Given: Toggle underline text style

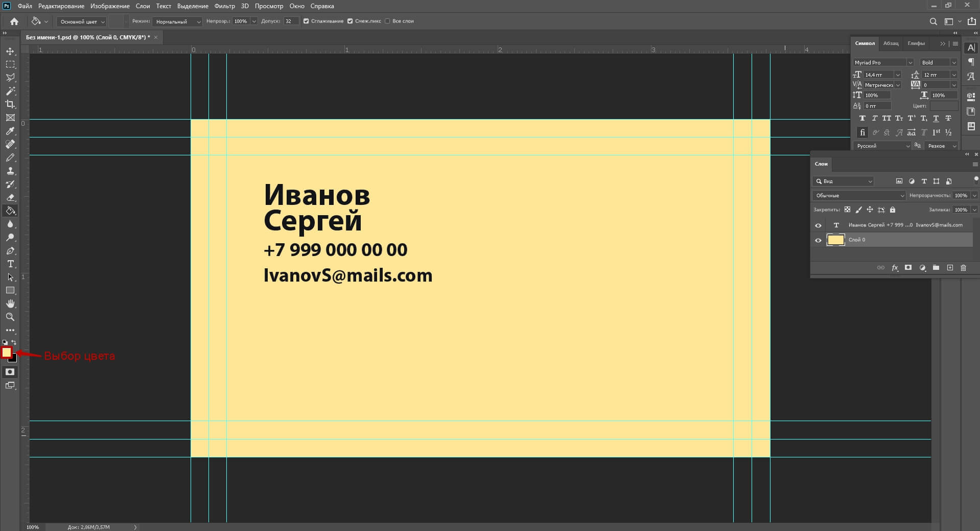Looking at the screenshot, I should click(936, 119).
